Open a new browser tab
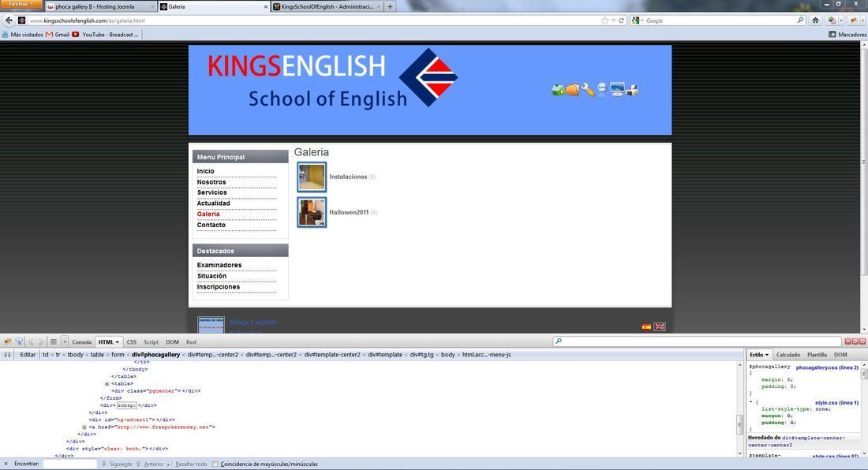 (x=390, y=6)
